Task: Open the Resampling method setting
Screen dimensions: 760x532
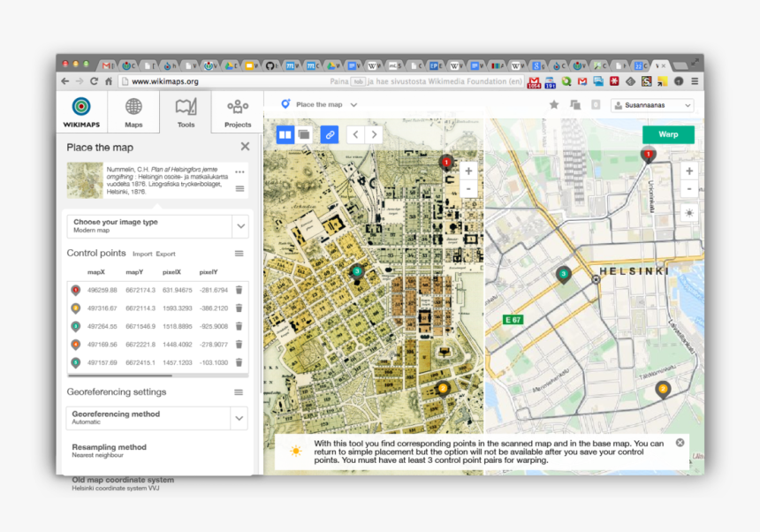Action: pos(109,450)
